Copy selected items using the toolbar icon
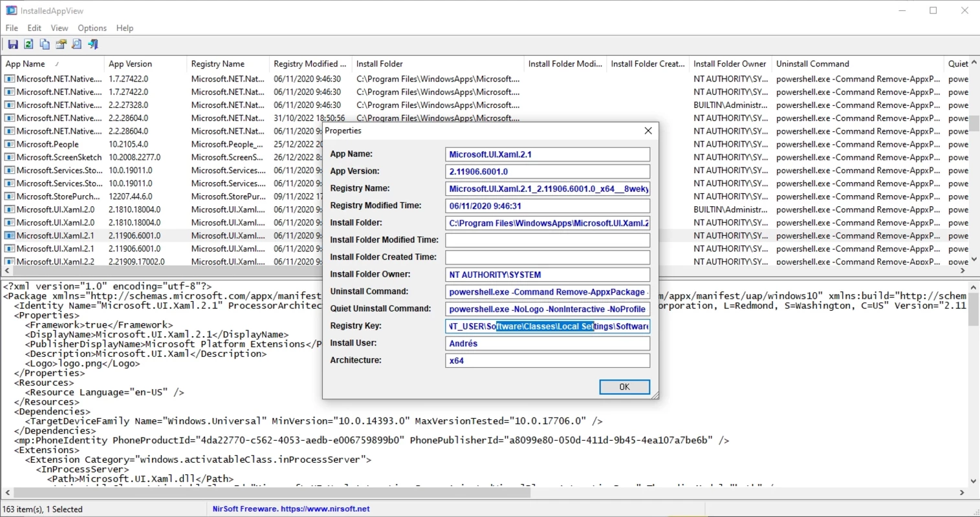The image size is (980, 517). point(45,45)
